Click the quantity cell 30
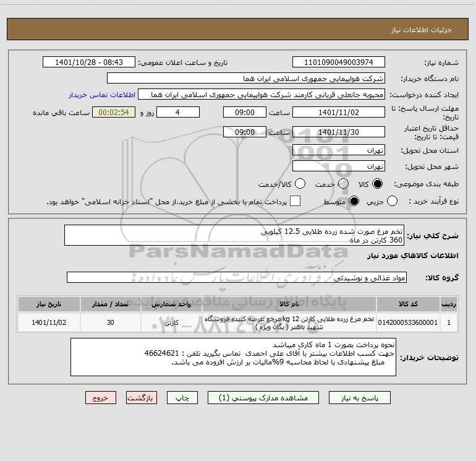The image size is (476, 461). pos(110,322)
